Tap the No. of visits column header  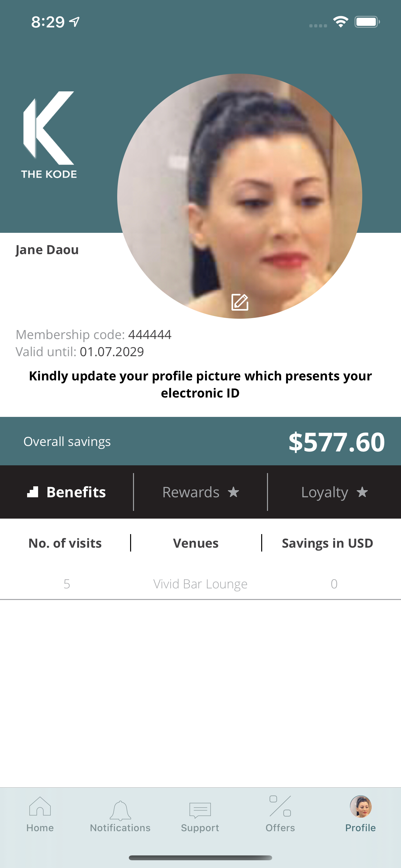click(65, 543)
